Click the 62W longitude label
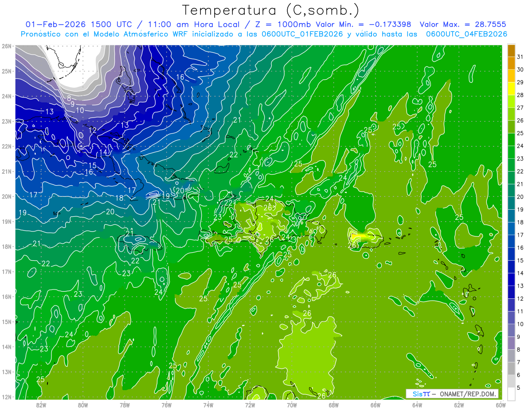This screenshot has width=532, height=411. pos(459,405)
